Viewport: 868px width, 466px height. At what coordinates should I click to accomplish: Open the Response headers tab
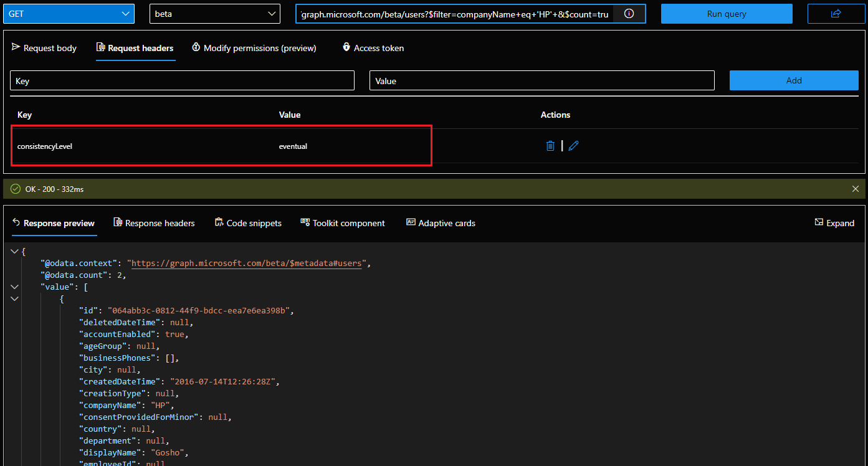[154, 223]
